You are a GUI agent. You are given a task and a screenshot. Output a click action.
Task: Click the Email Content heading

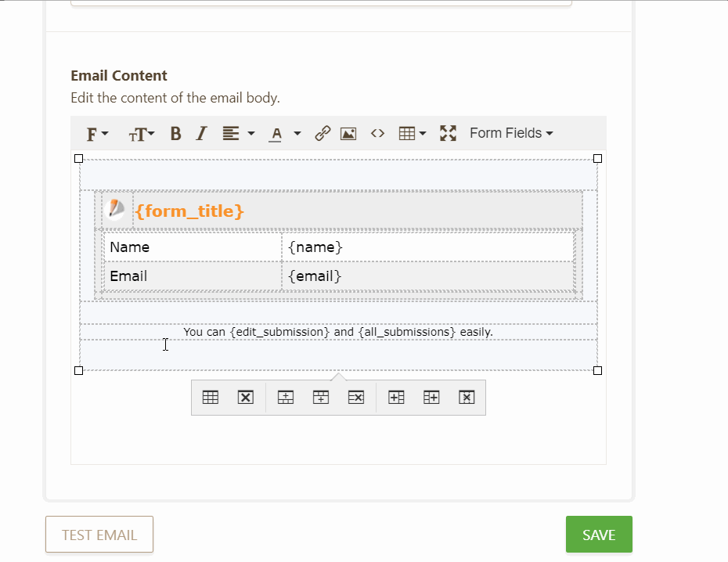pos(119,76)
